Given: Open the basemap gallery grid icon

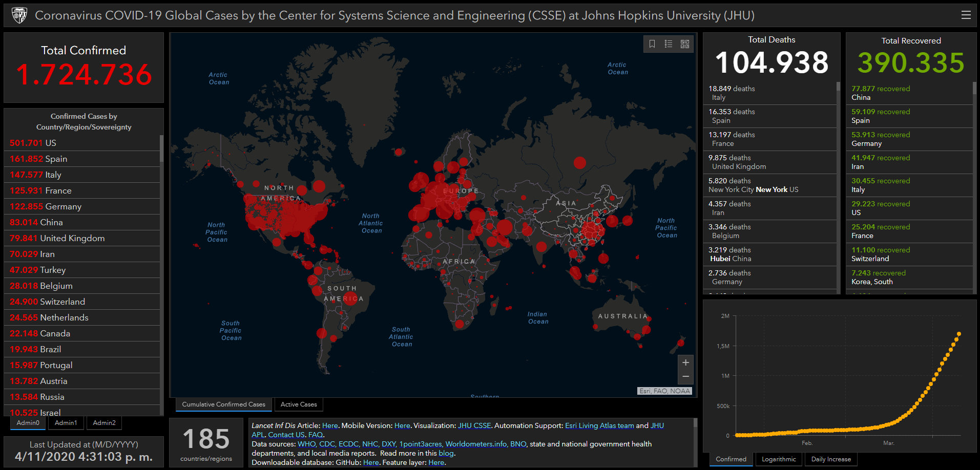Looking at the screenshot, I should (x=685, y=44).
